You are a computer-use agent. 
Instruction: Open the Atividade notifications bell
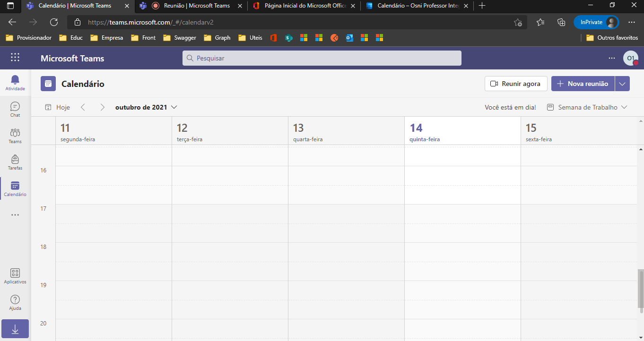coord(15,83)
